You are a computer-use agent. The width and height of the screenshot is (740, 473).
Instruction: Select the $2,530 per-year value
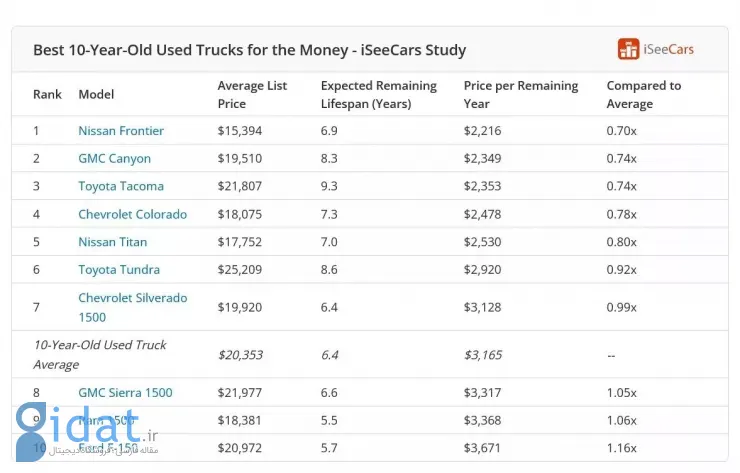tap(482, 242)
